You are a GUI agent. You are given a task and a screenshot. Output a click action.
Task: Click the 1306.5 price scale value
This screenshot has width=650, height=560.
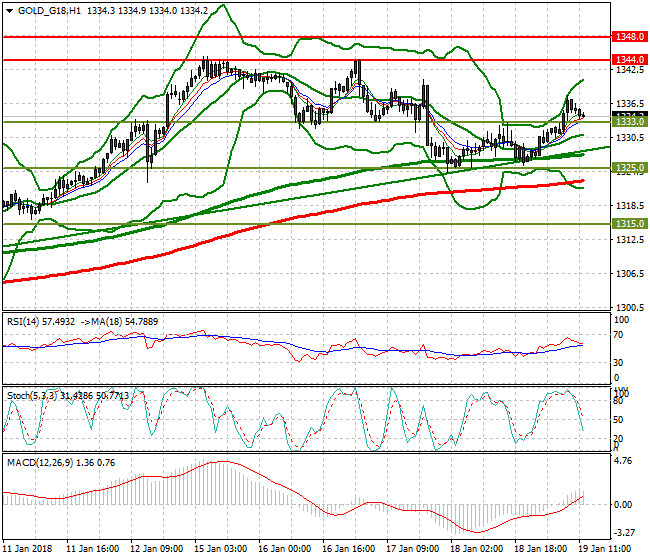coord(630,274)
